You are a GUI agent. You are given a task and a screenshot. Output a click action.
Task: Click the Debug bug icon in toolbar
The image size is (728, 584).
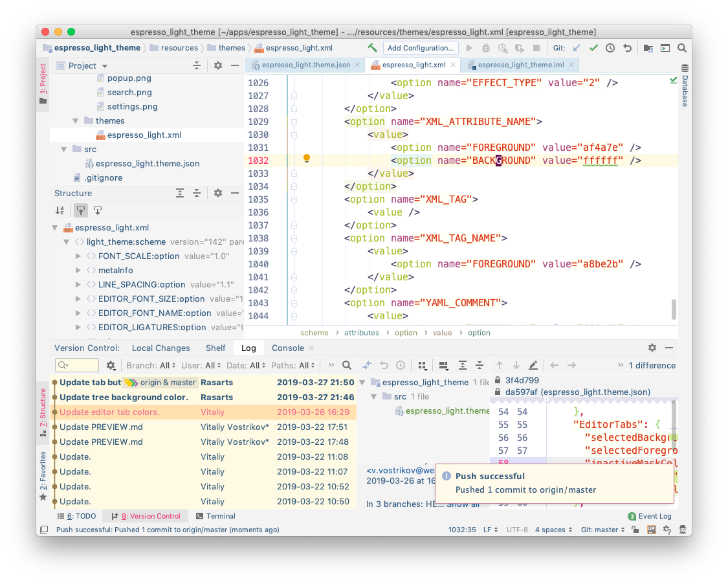click(486, 48)
